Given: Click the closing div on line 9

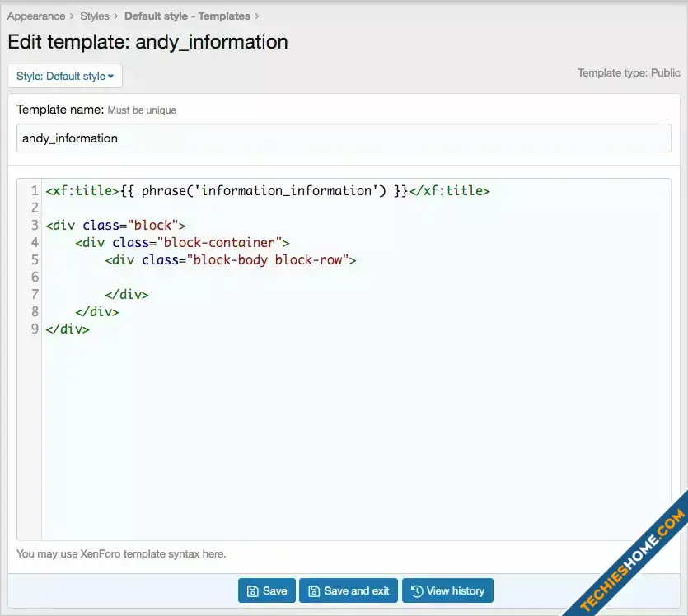Looking at the screenshot, I should point(67,329).
